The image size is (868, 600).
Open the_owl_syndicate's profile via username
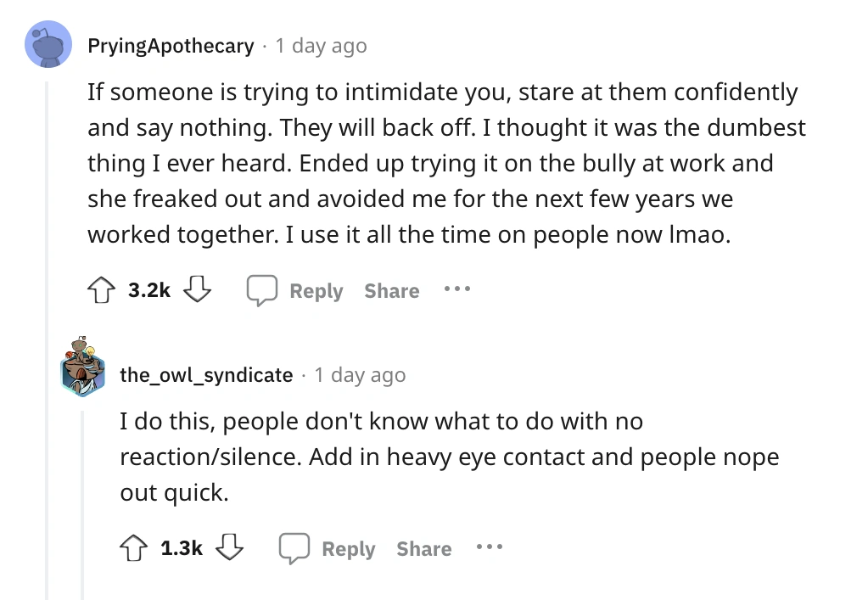(206, 375)
